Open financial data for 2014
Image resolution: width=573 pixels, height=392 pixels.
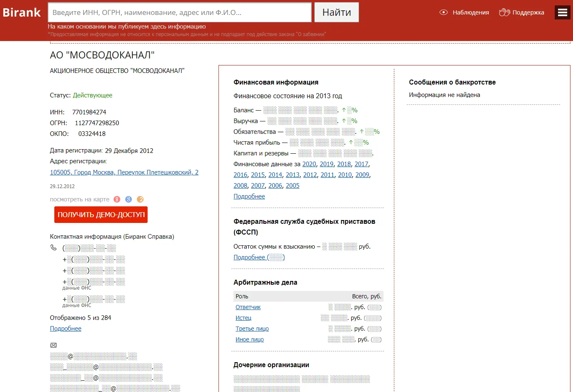275,175
